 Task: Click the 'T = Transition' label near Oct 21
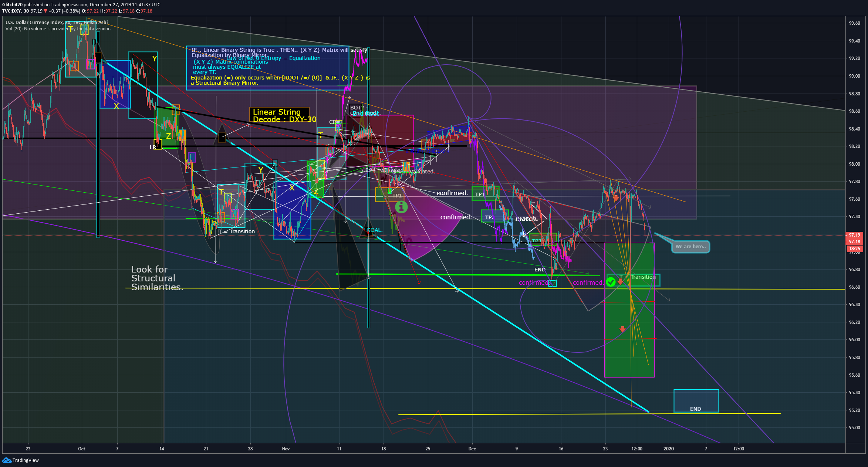(236, 231)
